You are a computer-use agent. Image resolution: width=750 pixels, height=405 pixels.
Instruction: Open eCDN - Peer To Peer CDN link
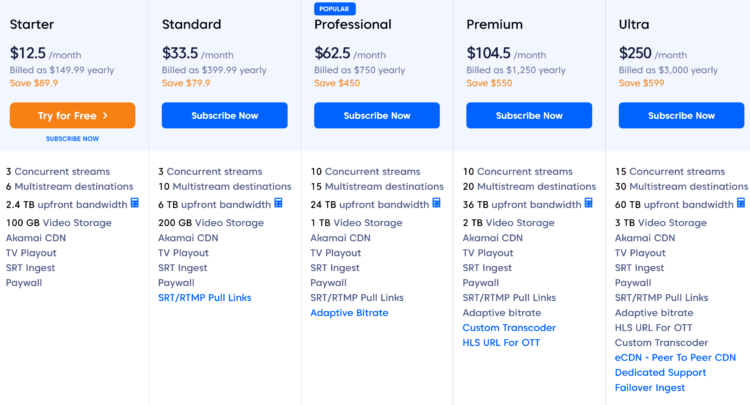click(x=675, y=358)
